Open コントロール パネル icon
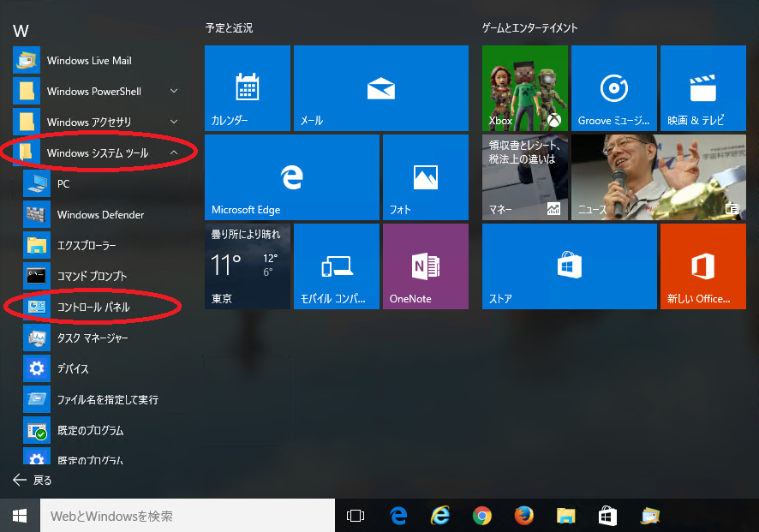This screenshot has height=532, width=759. 37,307
